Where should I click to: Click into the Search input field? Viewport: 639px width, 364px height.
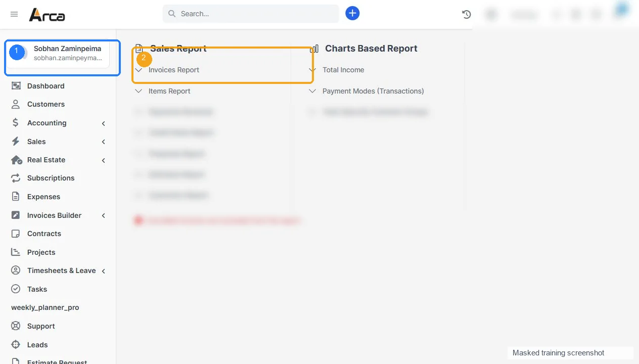(251, 14)
